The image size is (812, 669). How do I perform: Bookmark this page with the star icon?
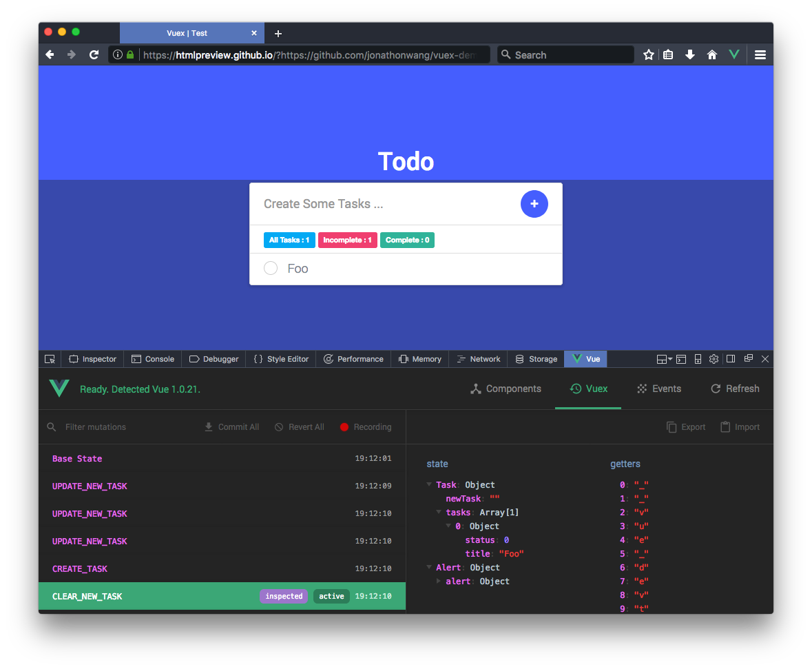point(648,54)
